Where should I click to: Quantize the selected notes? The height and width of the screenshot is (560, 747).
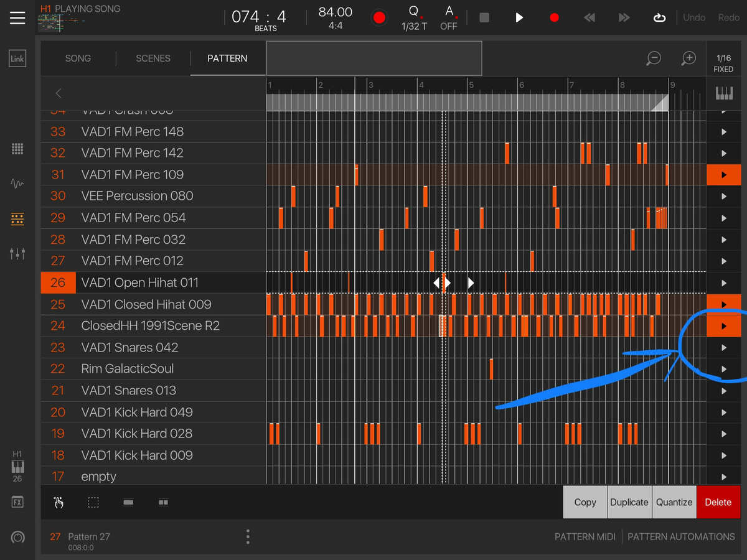click(674, 502)
